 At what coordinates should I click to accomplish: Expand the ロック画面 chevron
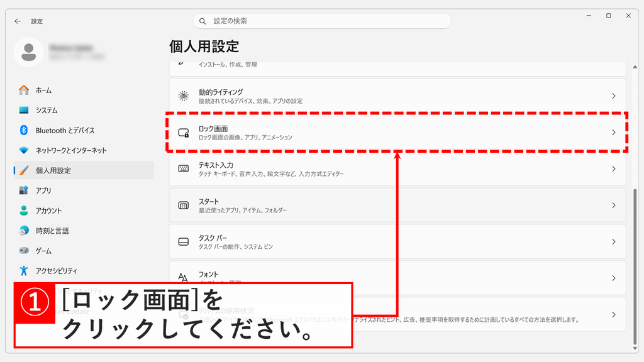coord(614,133)
